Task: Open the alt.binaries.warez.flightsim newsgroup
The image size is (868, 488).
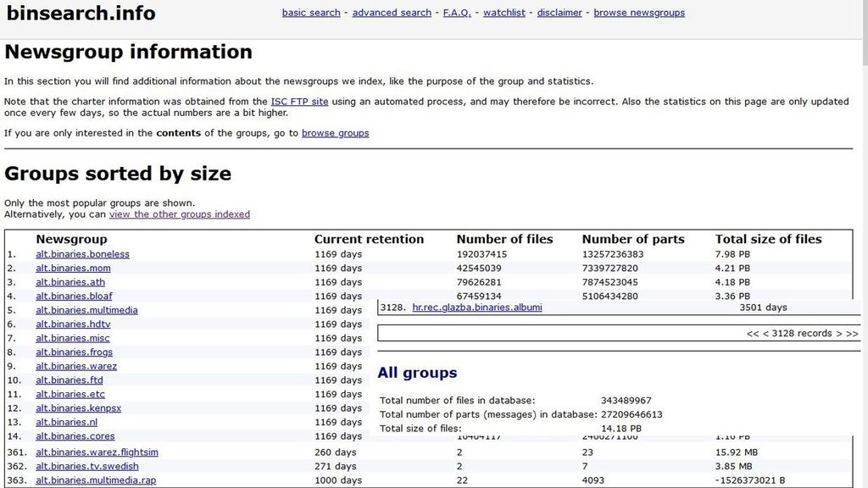Action: pyautogui.click(x=97, y=452)
